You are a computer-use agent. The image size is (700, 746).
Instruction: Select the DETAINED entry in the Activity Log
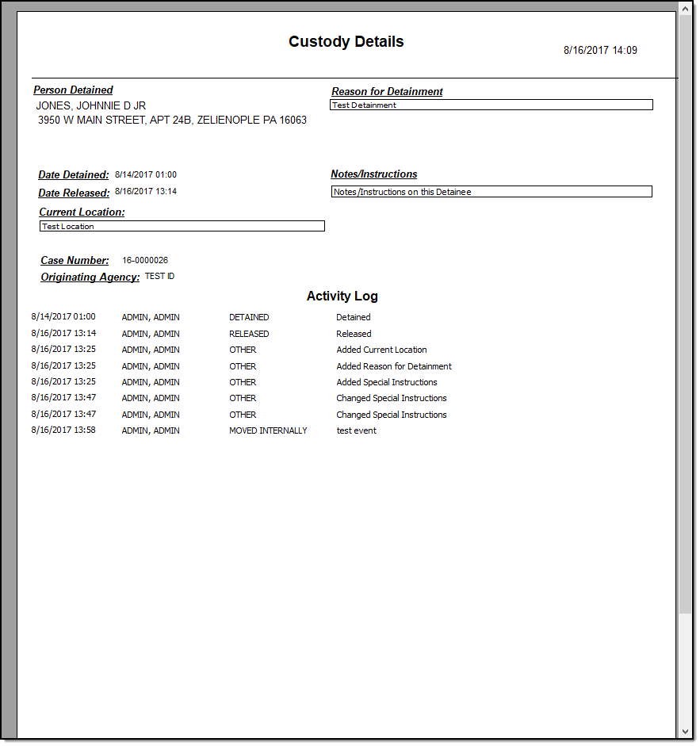point(249,317)
